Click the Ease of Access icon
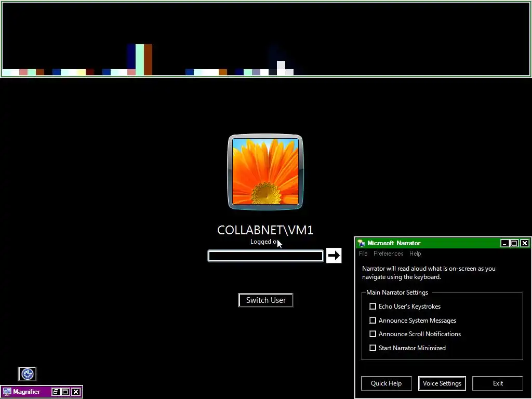 27,374
